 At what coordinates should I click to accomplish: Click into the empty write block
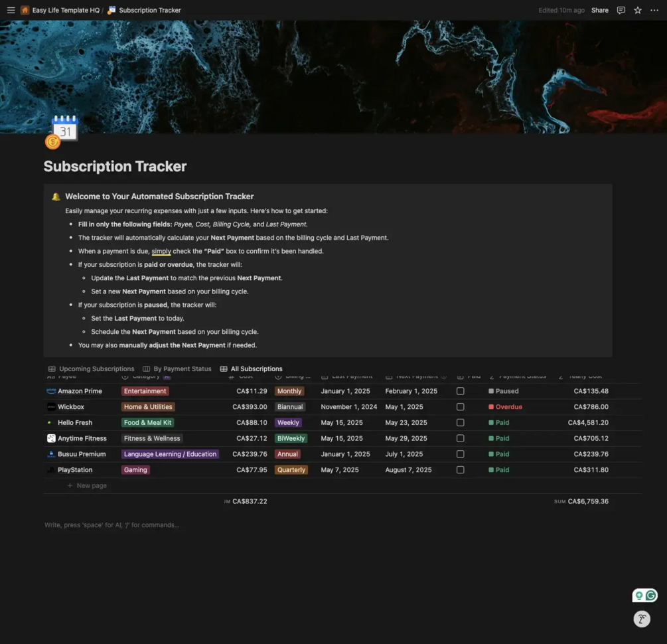pos(112,525)
